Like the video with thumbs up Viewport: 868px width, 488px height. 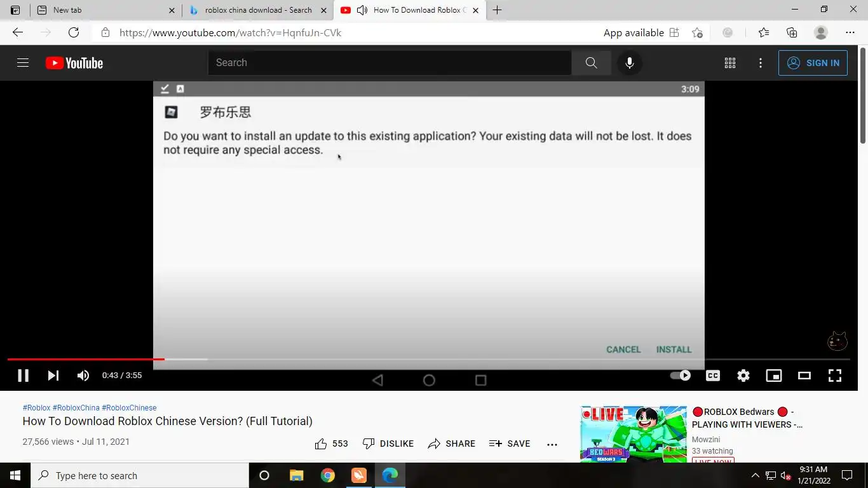(x=331, y=444)
